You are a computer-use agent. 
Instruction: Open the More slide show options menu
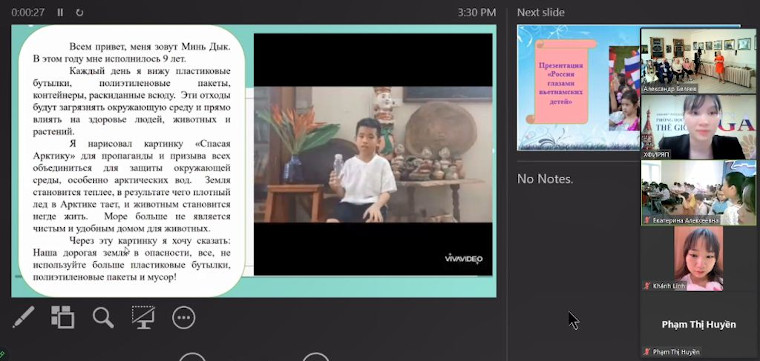(x=184, y=318)
